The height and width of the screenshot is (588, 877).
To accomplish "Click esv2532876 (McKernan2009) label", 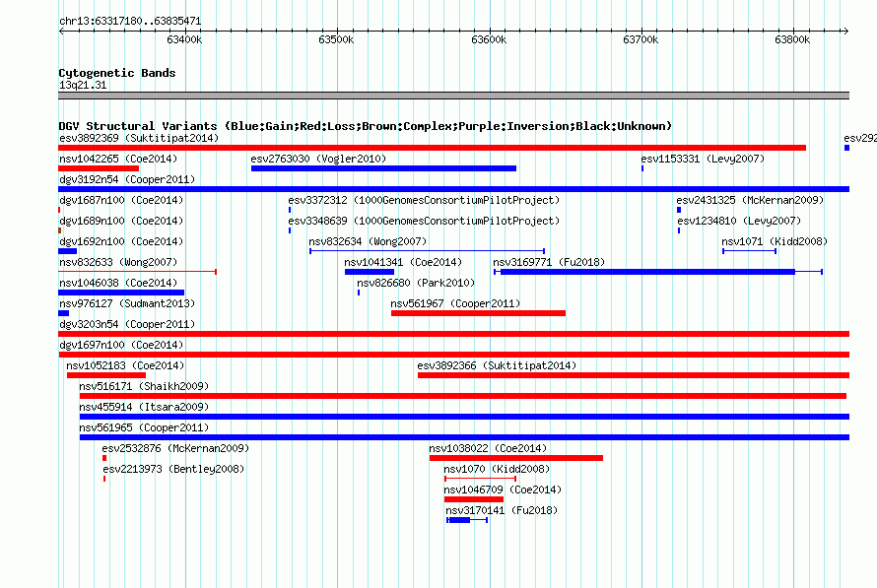I will (175, 448).
